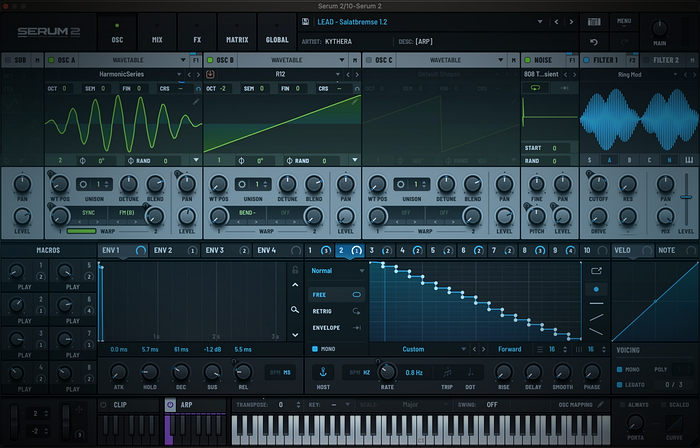
Task: Click the undo arrow icon
Action: 594,42
